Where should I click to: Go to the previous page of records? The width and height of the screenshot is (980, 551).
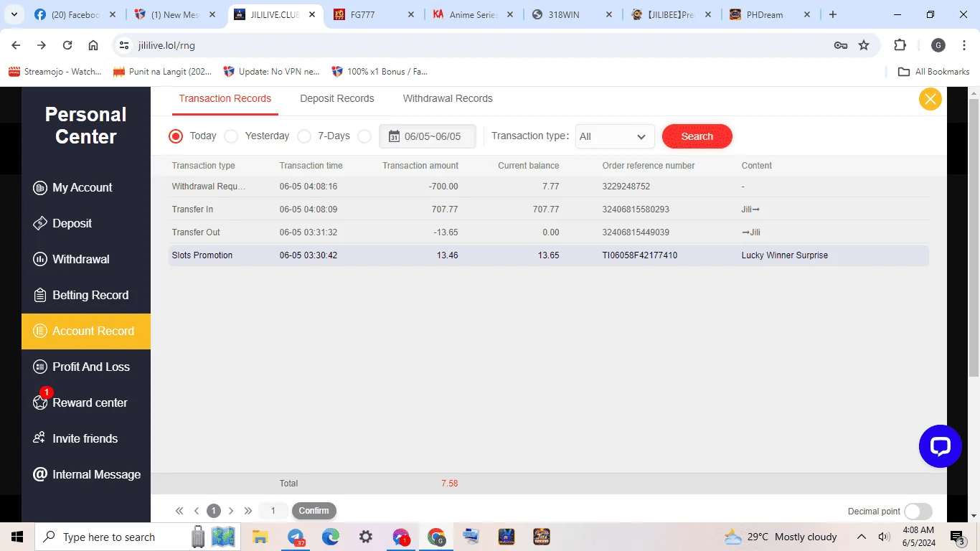point(197,511)
